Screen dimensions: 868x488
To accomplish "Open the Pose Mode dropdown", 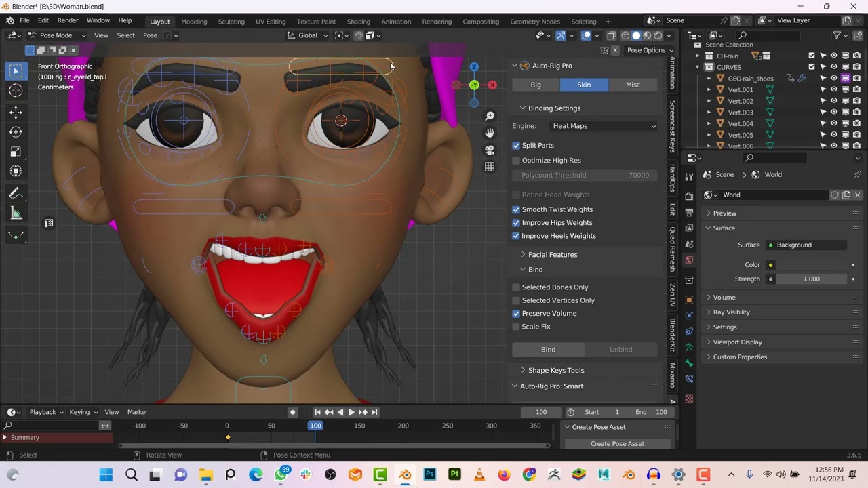I will coord(58,35).
